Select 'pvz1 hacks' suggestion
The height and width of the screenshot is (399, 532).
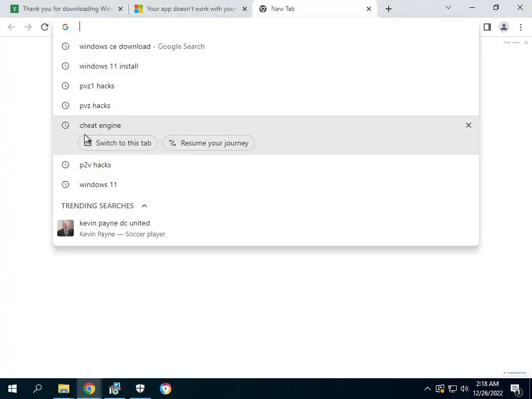(266, 86)
